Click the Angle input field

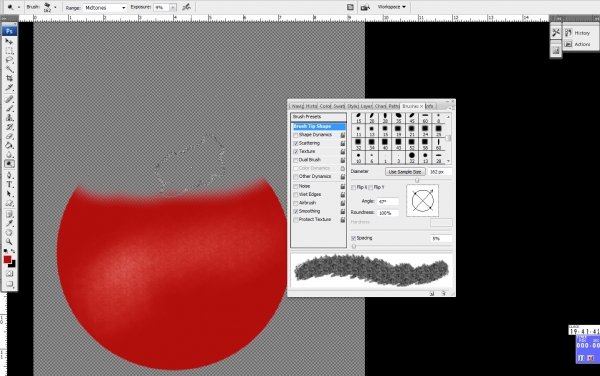point(388,202)
